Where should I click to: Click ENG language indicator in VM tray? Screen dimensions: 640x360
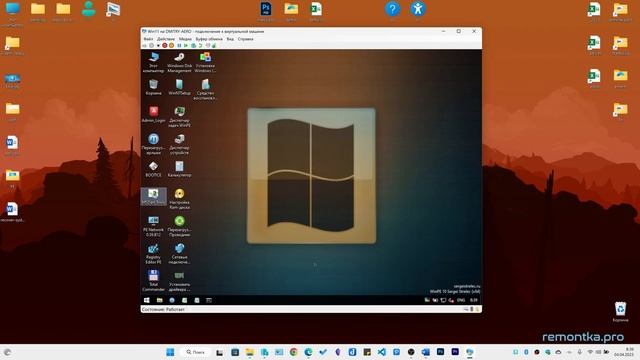click(x=461, y=300)
